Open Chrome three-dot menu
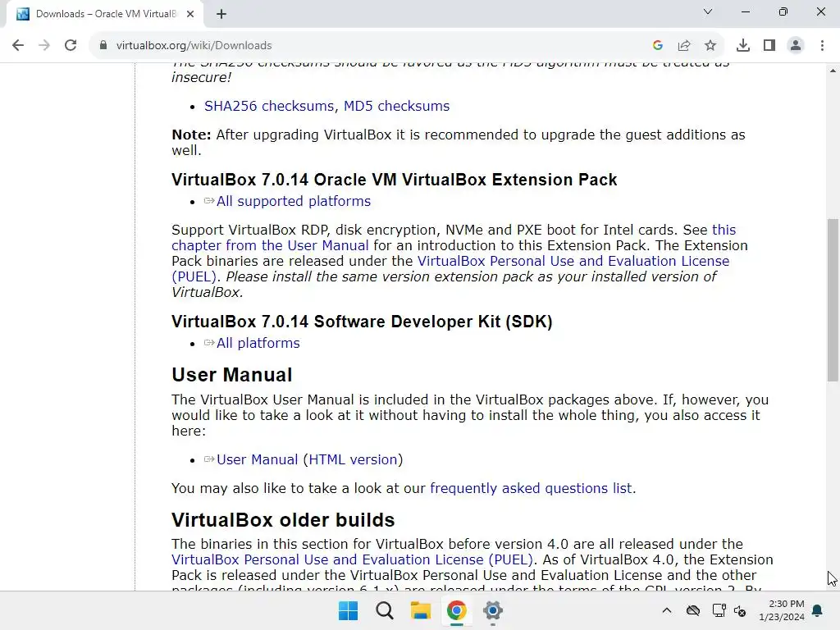 point(822,46)
